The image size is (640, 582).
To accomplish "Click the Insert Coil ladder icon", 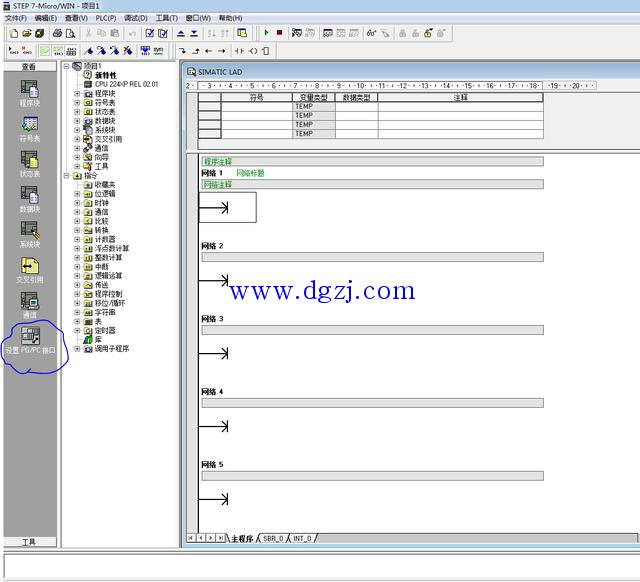I will click(x=253, y=51).
